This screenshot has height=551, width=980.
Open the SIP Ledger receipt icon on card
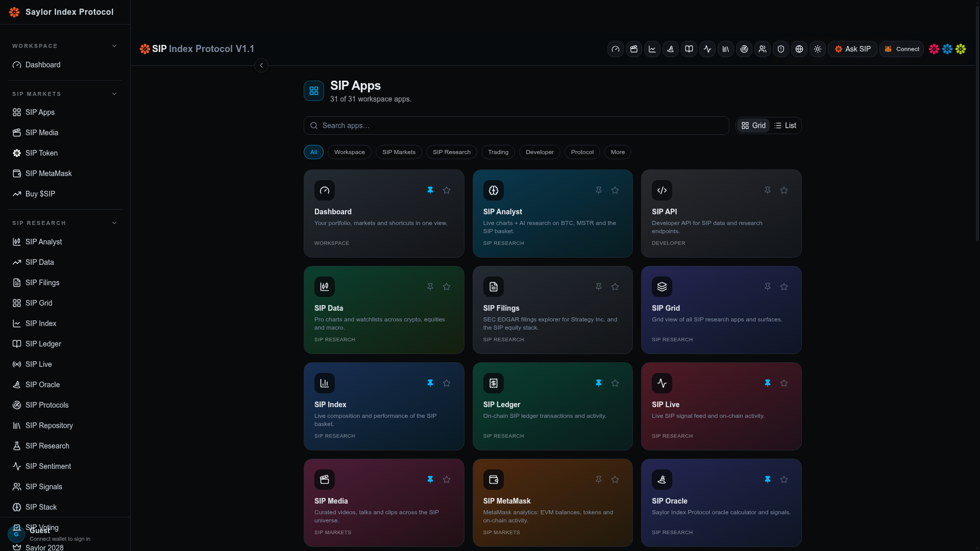(x=494, y=383)
